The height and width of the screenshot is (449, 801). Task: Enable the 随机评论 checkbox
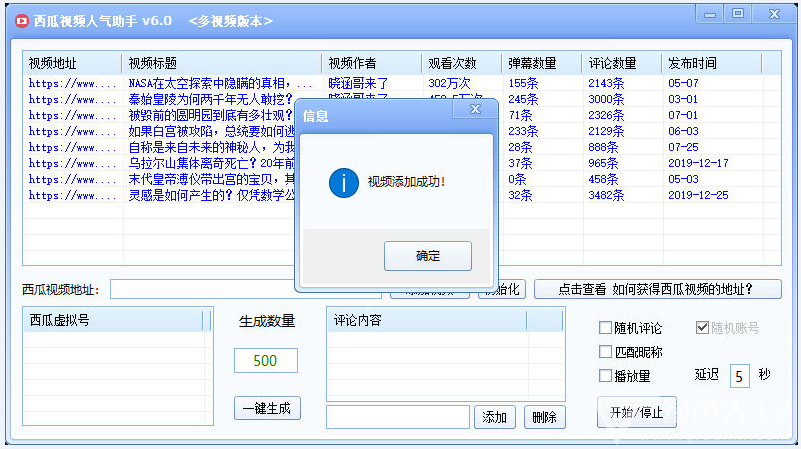coord(605,327)
